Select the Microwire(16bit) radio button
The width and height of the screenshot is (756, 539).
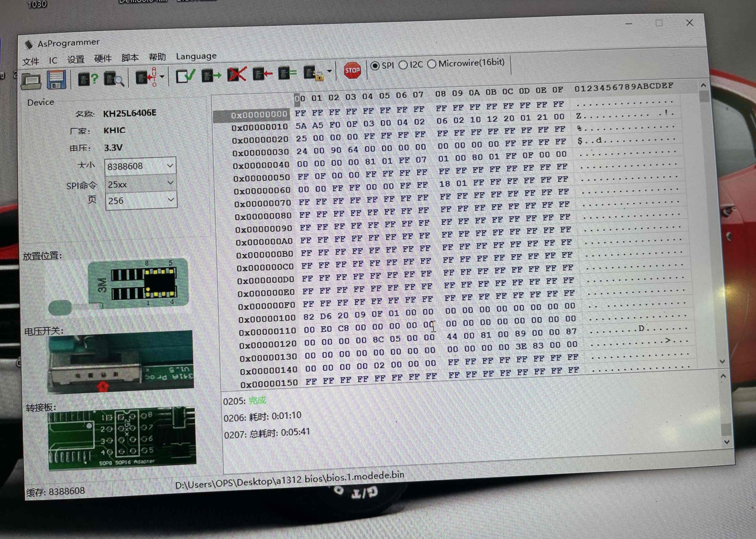pos(432,64)
